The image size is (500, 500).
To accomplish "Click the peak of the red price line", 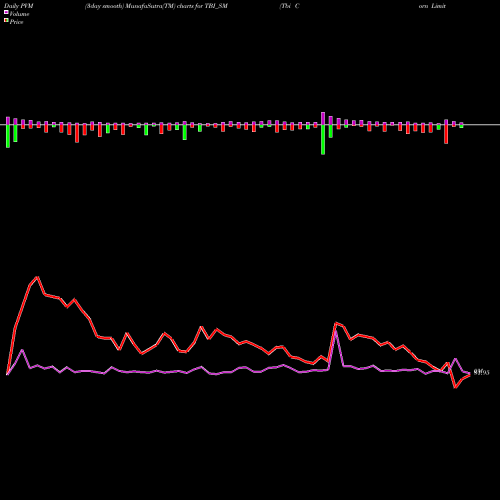I will click(x=37, y=277).
